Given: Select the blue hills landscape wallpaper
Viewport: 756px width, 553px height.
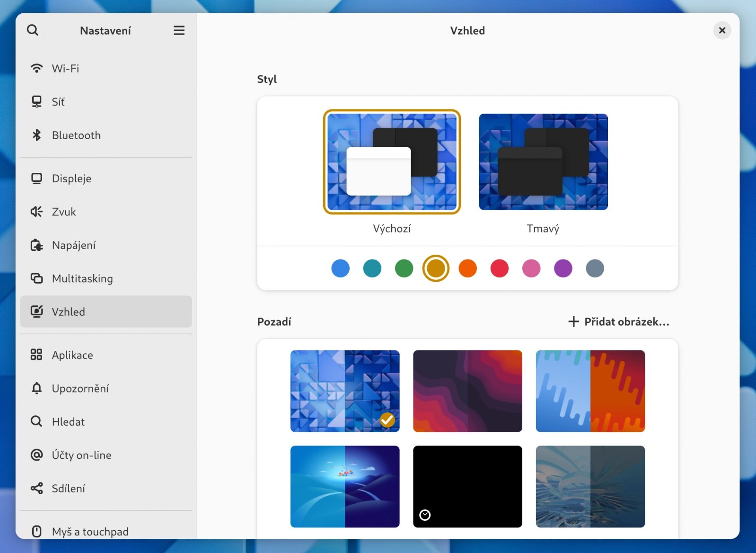Looking at the screenshot, I should point(345,487).
